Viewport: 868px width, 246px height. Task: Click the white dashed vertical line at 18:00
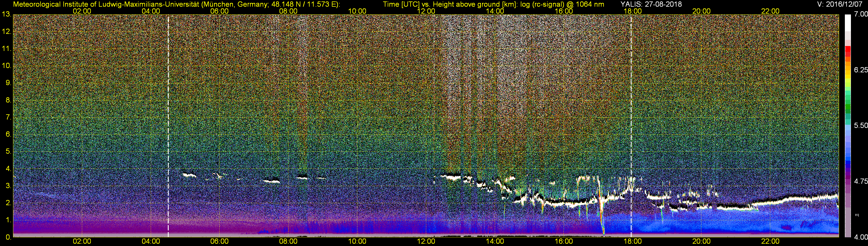(x=631, y=126)
